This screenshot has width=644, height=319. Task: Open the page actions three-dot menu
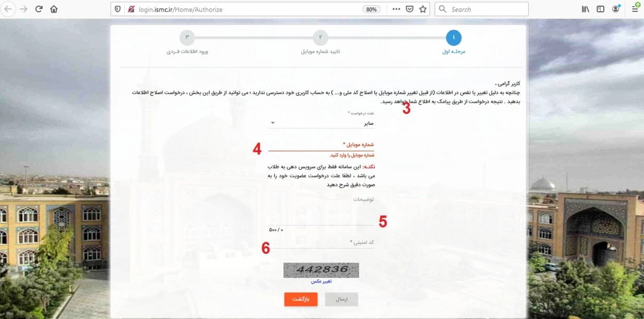tap(396, 9)
